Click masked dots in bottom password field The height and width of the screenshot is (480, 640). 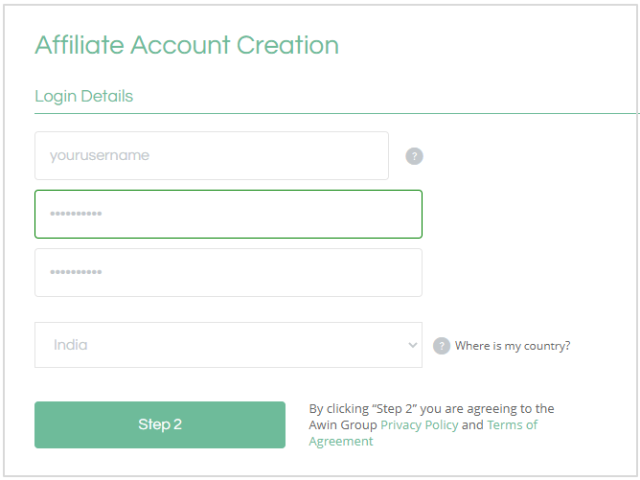(76, 272)
